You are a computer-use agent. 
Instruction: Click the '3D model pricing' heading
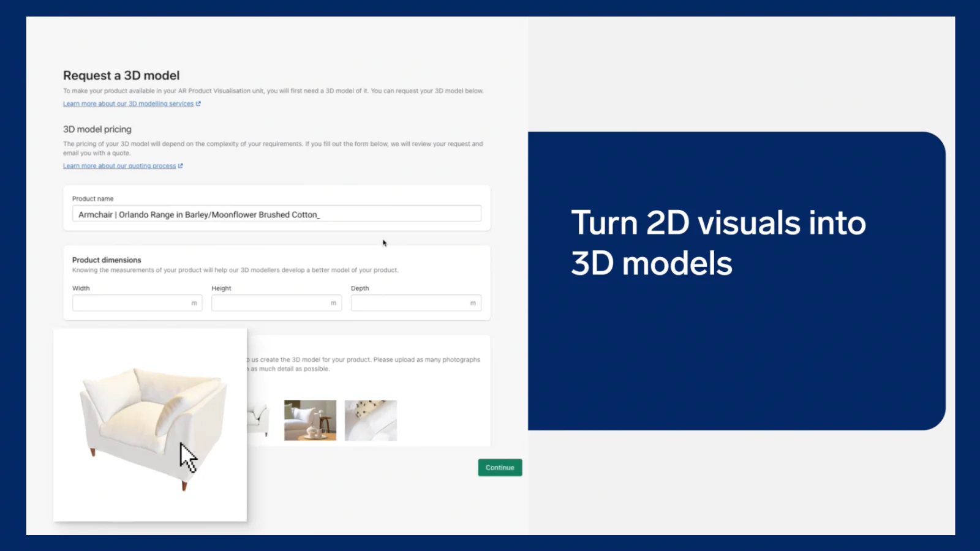(x=97, y=129)
